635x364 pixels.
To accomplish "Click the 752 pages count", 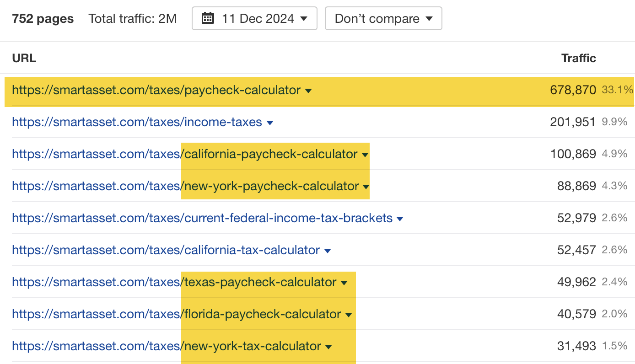I will pyautogui.click(x=43, y=19).
